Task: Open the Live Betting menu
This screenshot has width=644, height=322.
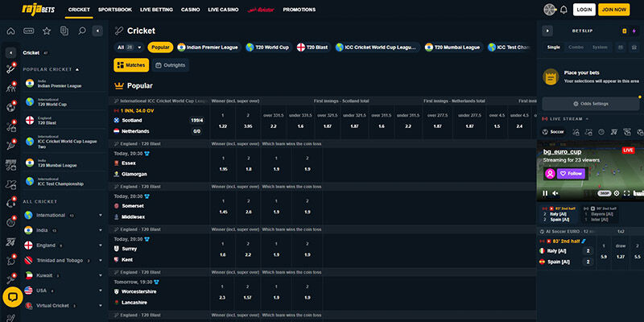Action: click(156, 10)
